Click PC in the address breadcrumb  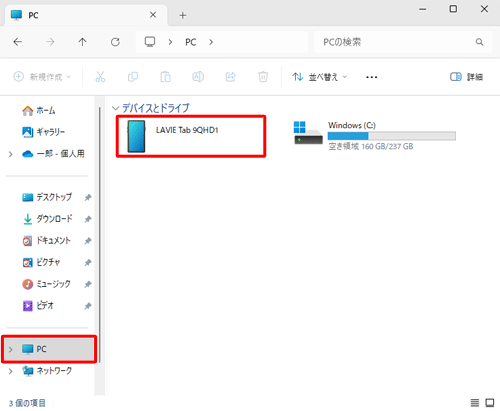(190, 42)
